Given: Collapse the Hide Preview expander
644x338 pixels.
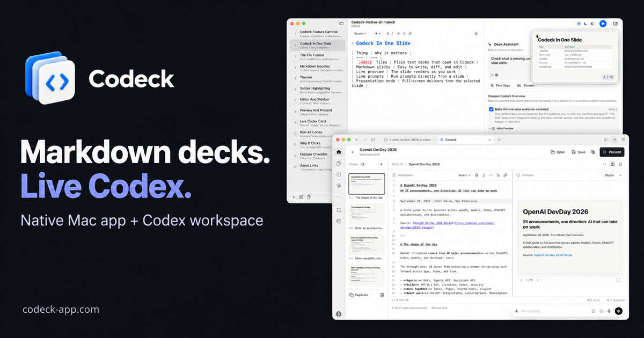Looking at the screenshot, I should (x=501, y=128).
